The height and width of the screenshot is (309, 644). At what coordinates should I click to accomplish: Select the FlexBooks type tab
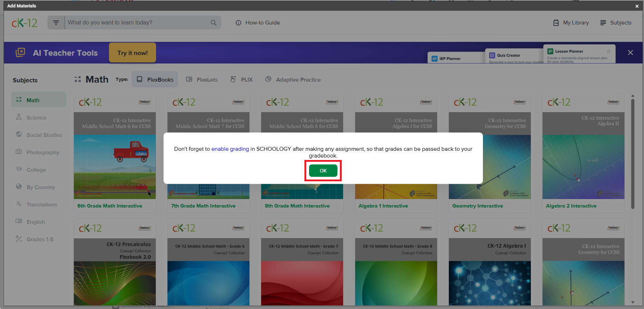(x=155, y=79)
